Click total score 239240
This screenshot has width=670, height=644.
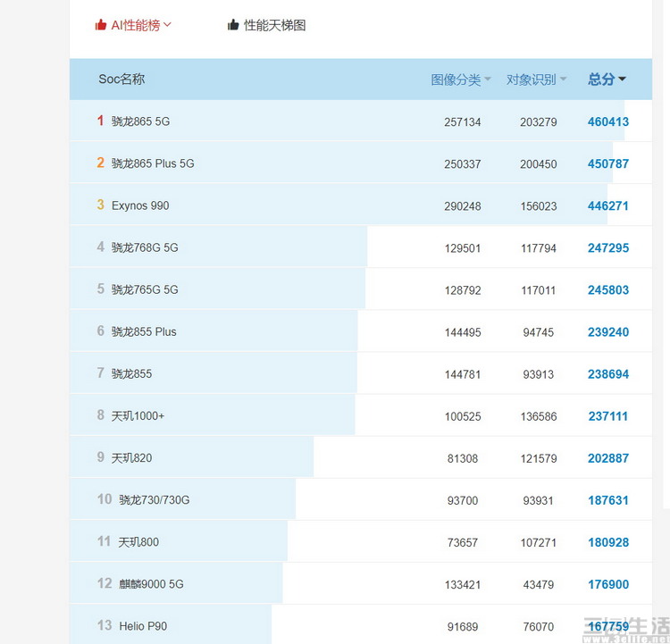608,332
